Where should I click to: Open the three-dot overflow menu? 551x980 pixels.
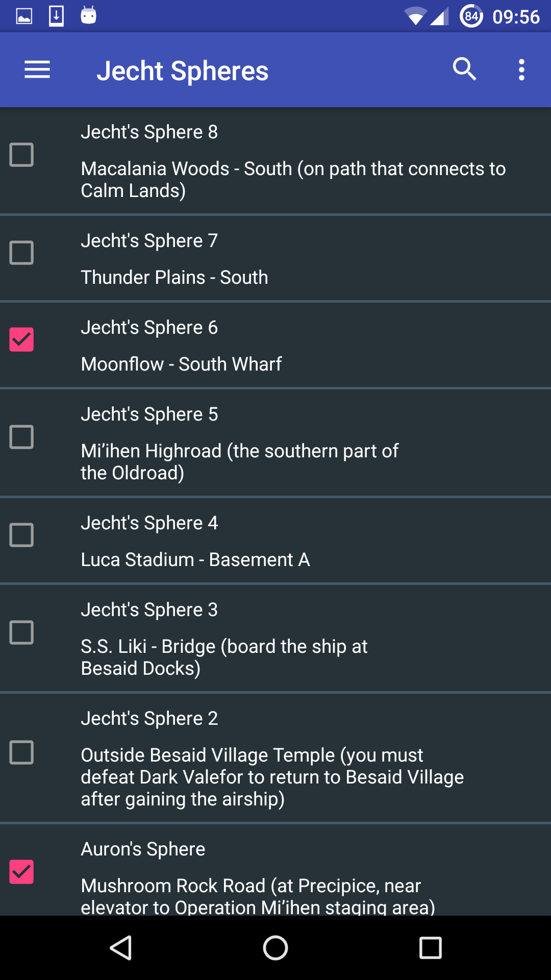521,69
